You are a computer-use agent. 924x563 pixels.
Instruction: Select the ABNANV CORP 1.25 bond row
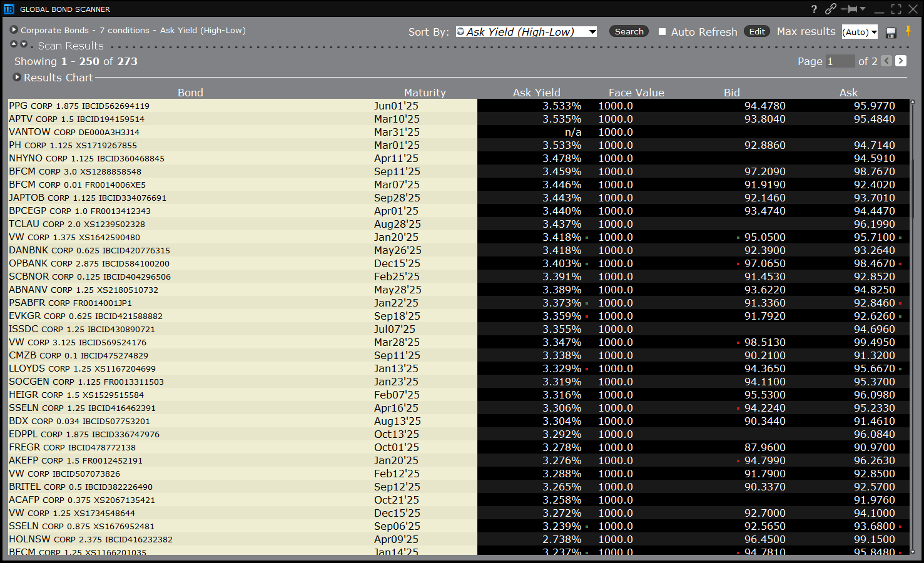(459, 290)
